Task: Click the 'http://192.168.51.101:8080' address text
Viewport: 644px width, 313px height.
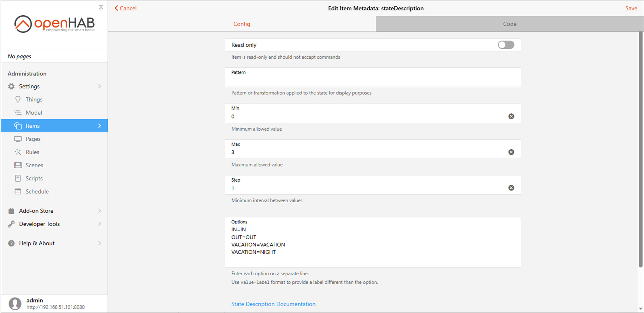Action: click(56, 307)
